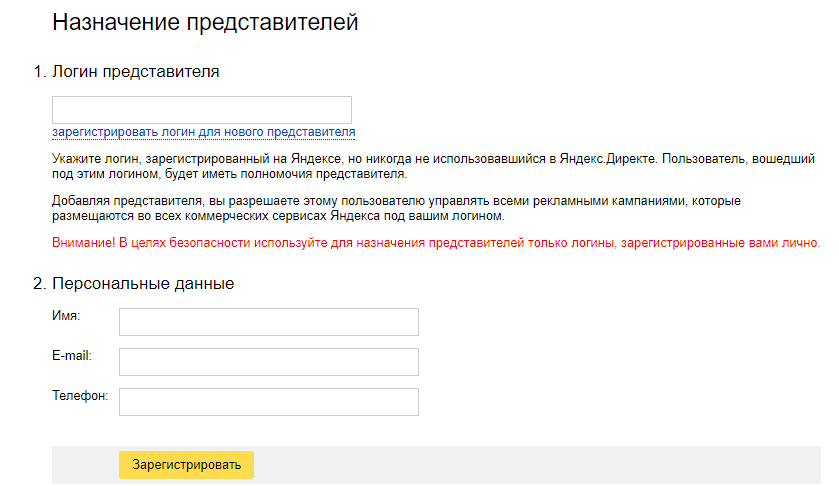This screenshot has height=486, width=839.
Task: Click list number 2 before Персональные данные
Action: point(39,283)
